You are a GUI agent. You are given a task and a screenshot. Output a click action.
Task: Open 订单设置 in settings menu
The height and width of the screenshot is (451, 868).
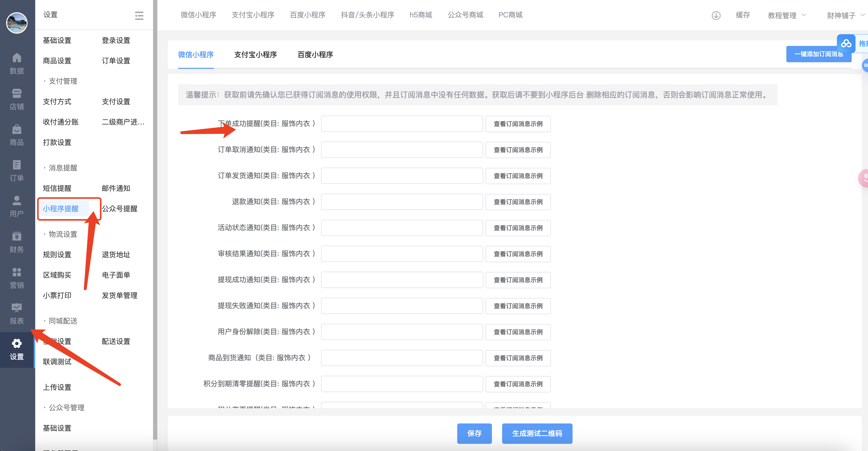pyautogui.click(x=116, y=61)
